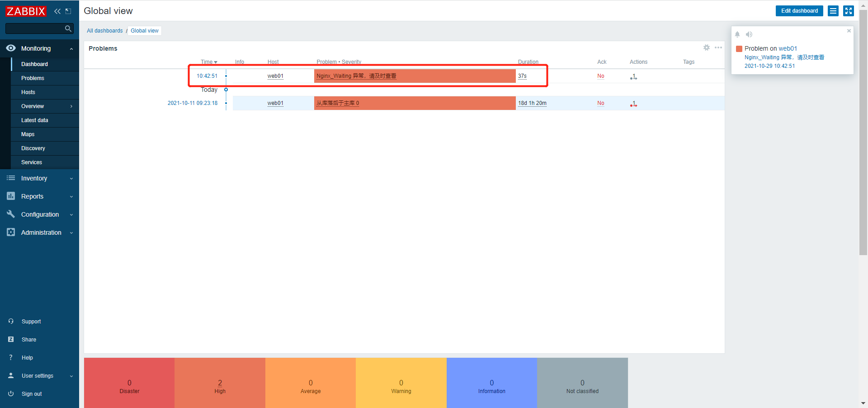Open the Nginx_Waiting problem description

[356, 76]
